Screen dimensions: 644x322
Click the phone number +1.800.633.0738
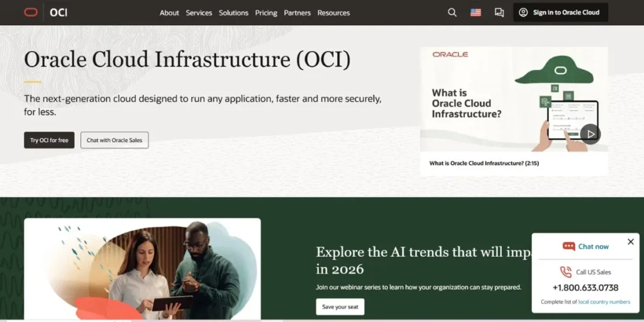coord(586,287)
